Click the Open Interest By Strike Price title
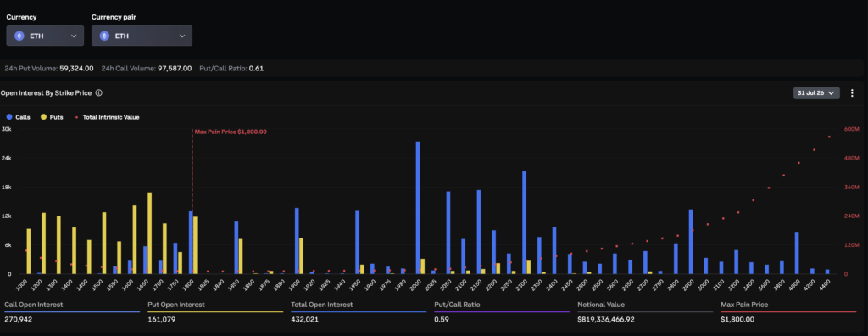The width and height of the screenshot is (868, 336). coord(46,93)
